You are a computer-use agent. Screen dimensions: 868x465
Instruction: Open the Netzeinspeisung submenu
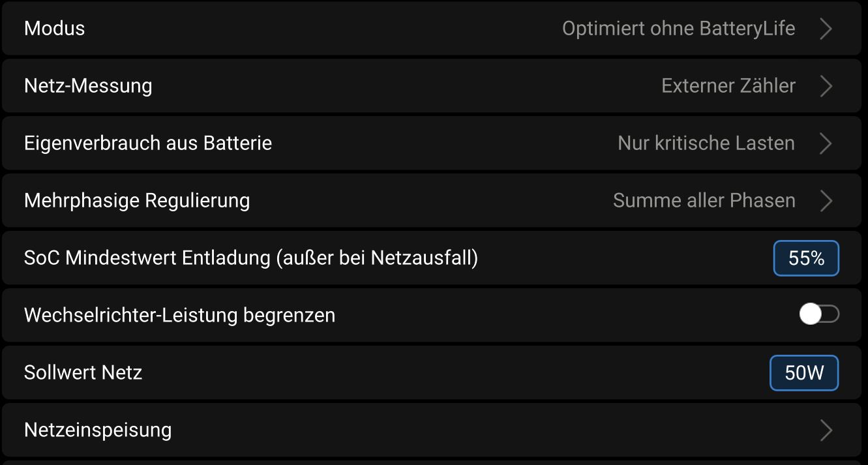coord(430,430)
